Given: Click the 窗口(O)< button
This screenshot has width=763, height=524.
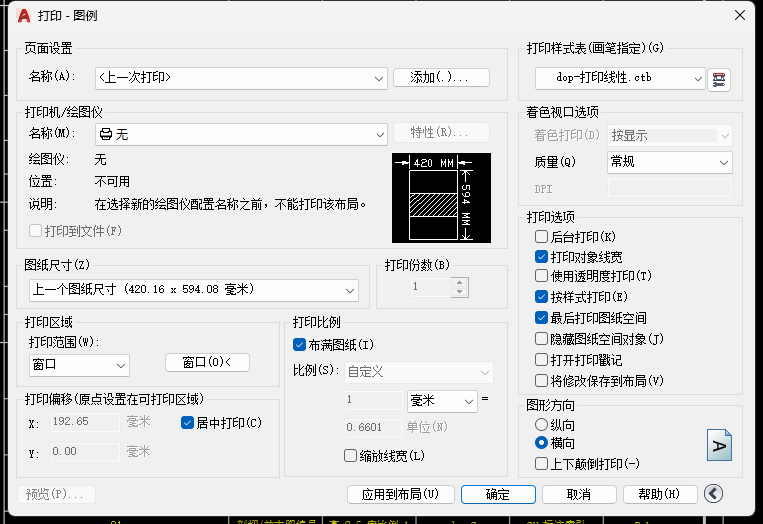Looking at the screenshot, I should 207,362.
